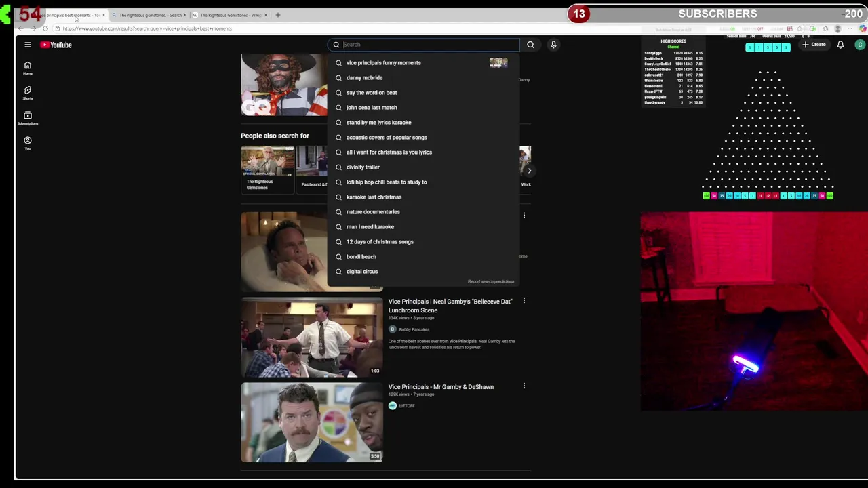Choose suggestion say the word on beat
The width and height of the screenshot is (868, 488).
pos(424,92)
